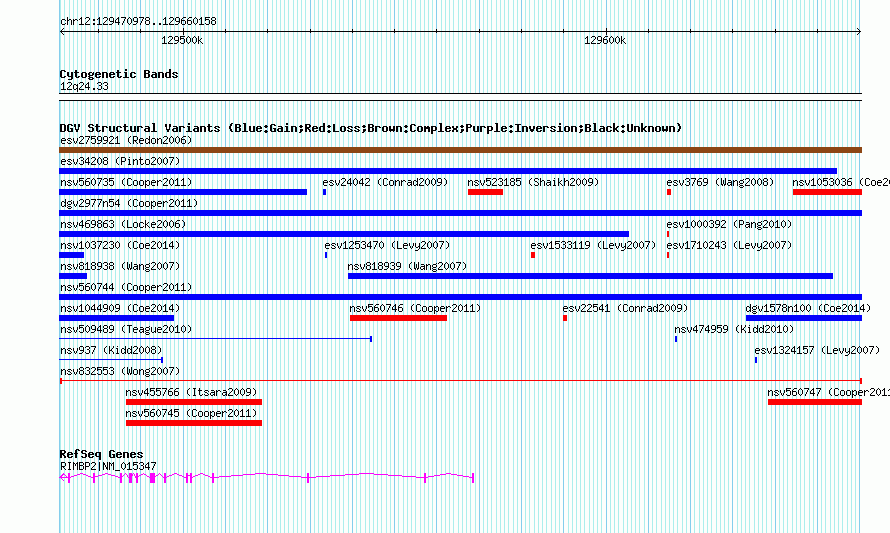Click the red nsv560745 loss bar
Screen dimensions: 890x533
(x=194, y=423)
